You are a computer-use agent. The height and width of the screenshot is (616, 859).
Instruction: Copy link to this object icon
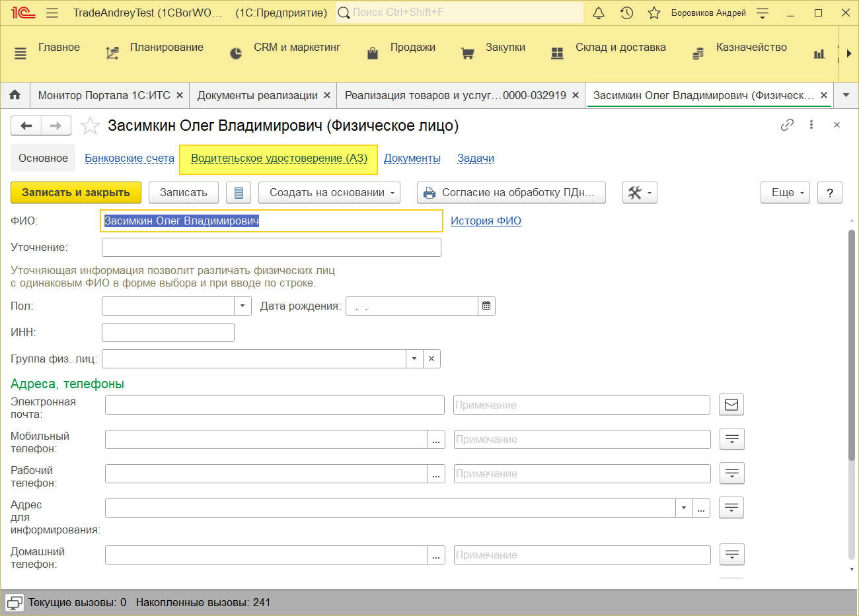coord(786,125)
